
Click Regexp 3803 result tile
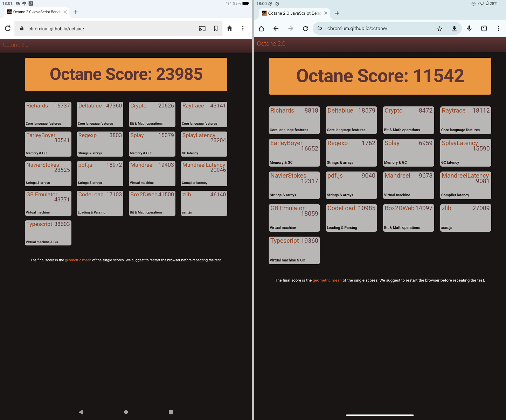pyautogui.click(x=100, y=144)
